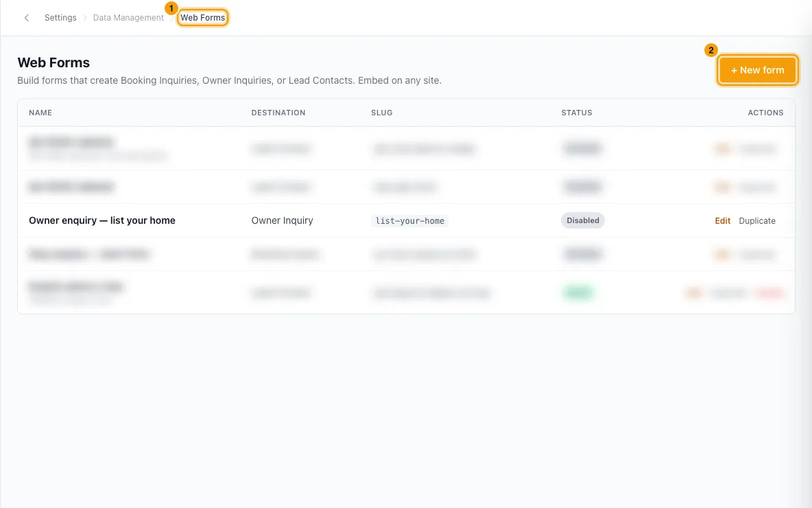Click the SLUG column header

coord(382,113)
